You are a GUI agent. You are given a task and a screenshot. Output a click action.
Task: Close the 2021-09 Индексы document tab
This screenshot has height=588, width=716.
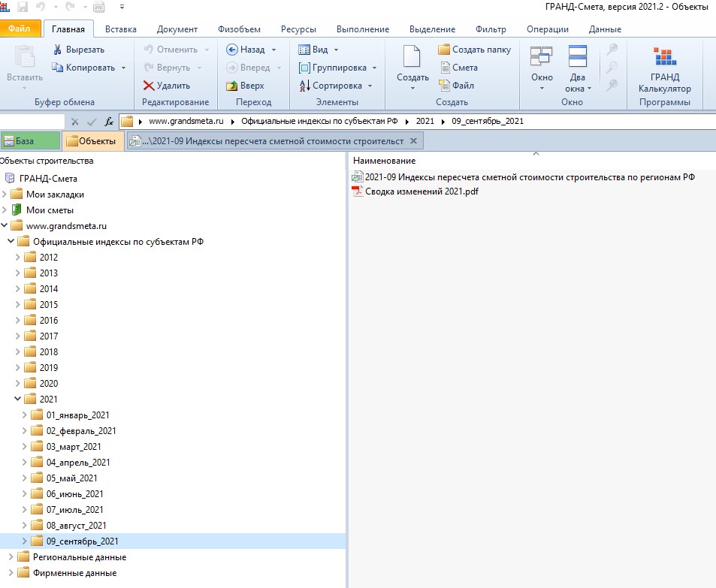click(x=414, y=141)
